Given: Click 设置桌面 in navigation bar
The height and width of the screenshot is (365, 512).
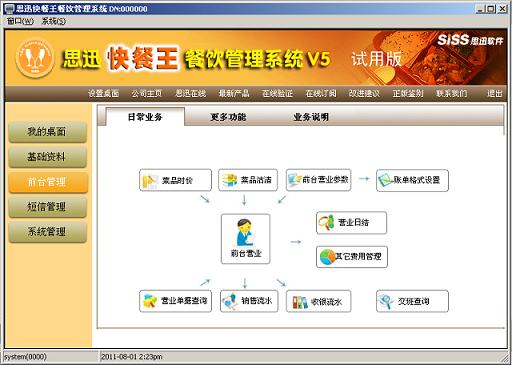Looking at the screenshot, I should point(103,94).
